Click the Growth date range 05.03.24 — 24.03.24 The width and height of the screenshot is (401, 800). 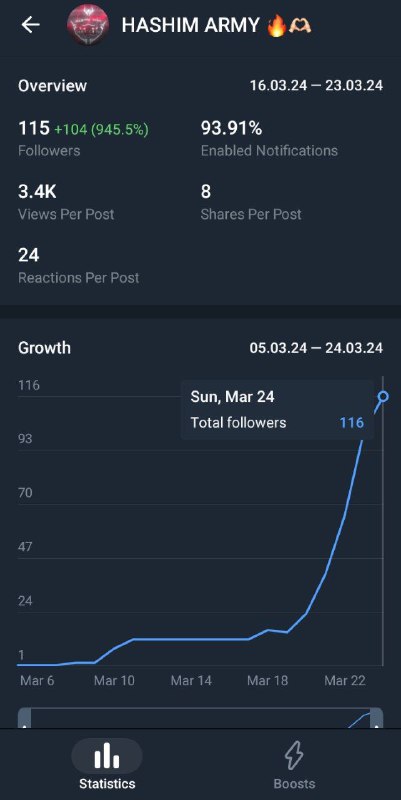pyautogui.click(x=316, y=348)
